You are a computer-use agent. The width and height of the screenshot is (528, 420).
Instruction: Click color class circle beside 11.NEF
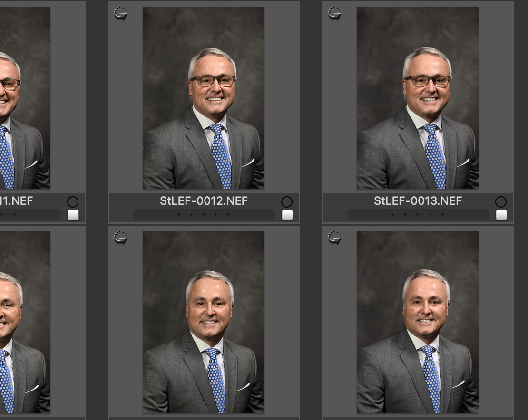73,202
